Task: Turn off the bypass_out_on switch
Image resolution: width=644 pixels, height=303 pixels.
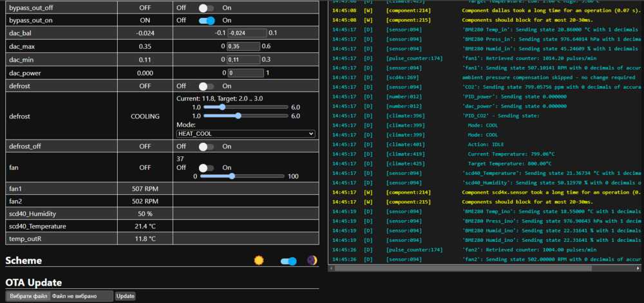Action: point(207,20)
